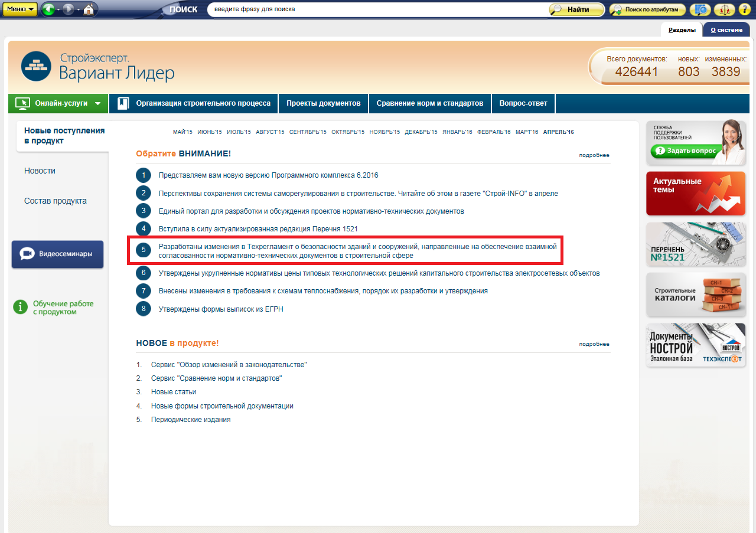Go to the Home page icon
The image size is (756, 533).
pos(89,9)
